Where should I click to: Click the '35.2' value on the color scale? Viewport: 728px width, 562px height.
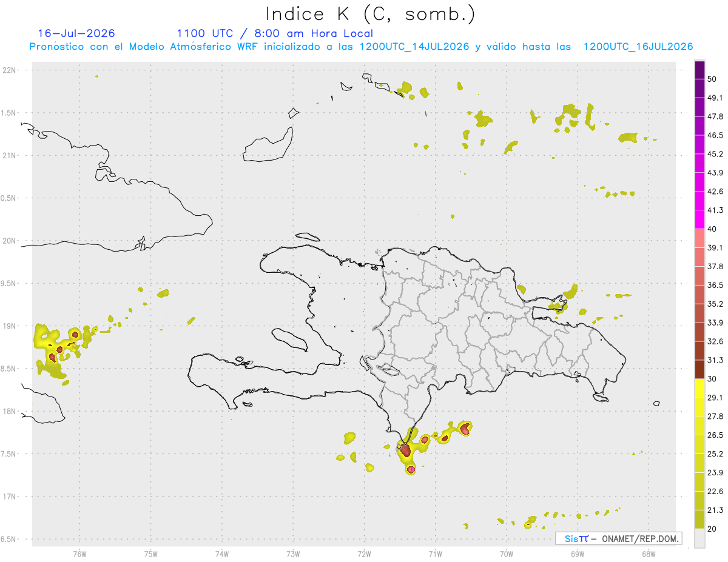point(715,304)
